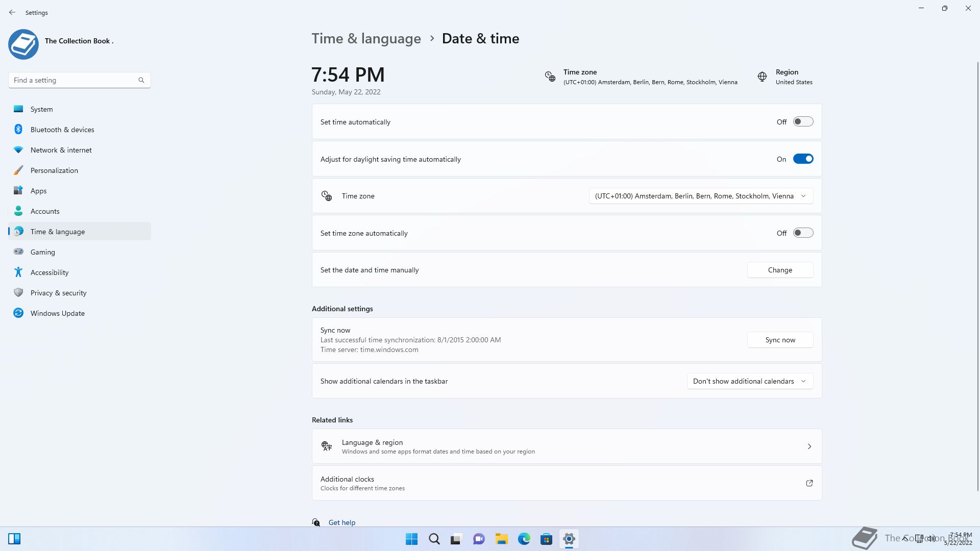The height and width of the screenshot is (551, 980).
Task: Open the Widgets panel icon in taskbar
Action: pos(14,539)
